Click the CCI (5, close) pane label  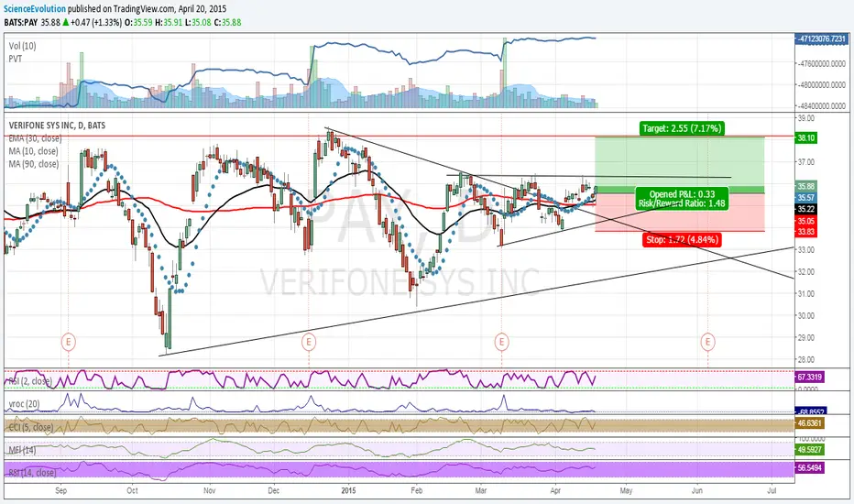[31, 427]
